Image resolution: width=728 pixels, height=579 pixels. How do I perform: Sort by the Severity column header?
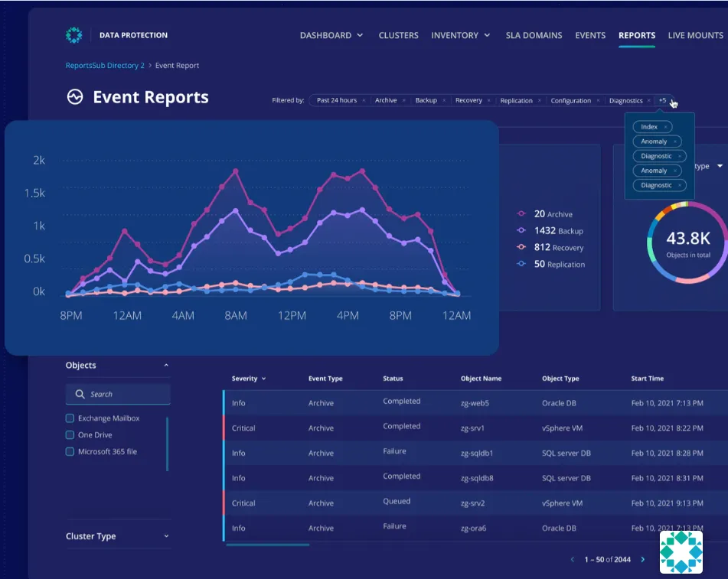click(x=248, y=379)
